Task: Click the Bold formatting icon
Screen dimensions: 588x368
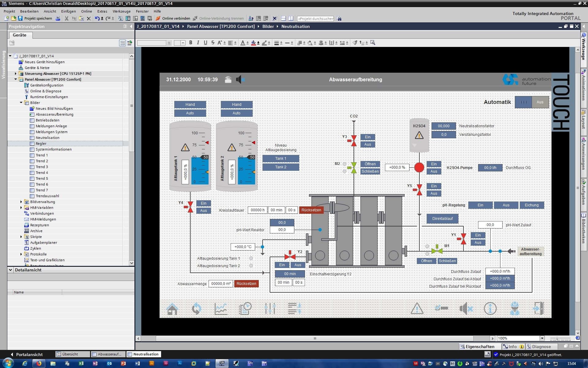Action: pyautogui.click(x=190, y=43)
